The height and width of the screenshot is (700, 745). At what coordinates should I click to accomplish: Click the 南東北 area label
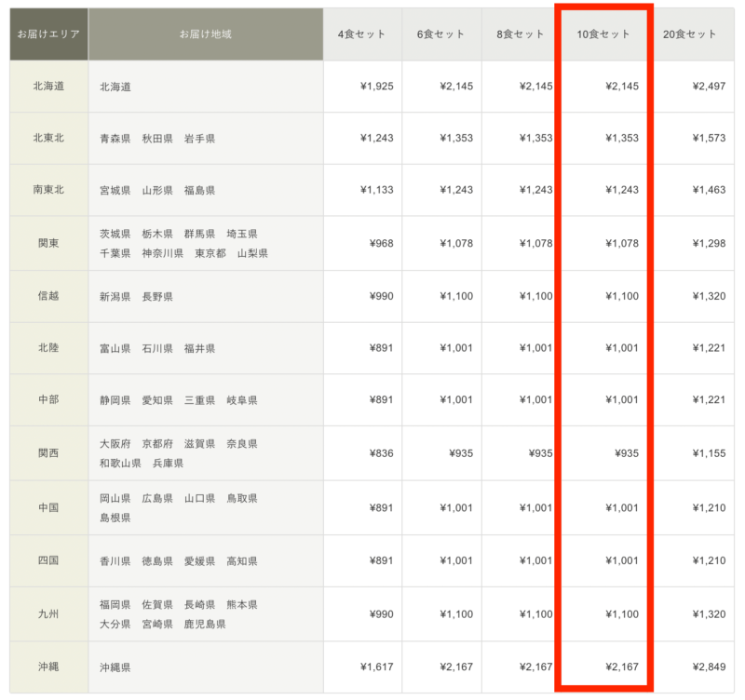[x=48, y=190]
